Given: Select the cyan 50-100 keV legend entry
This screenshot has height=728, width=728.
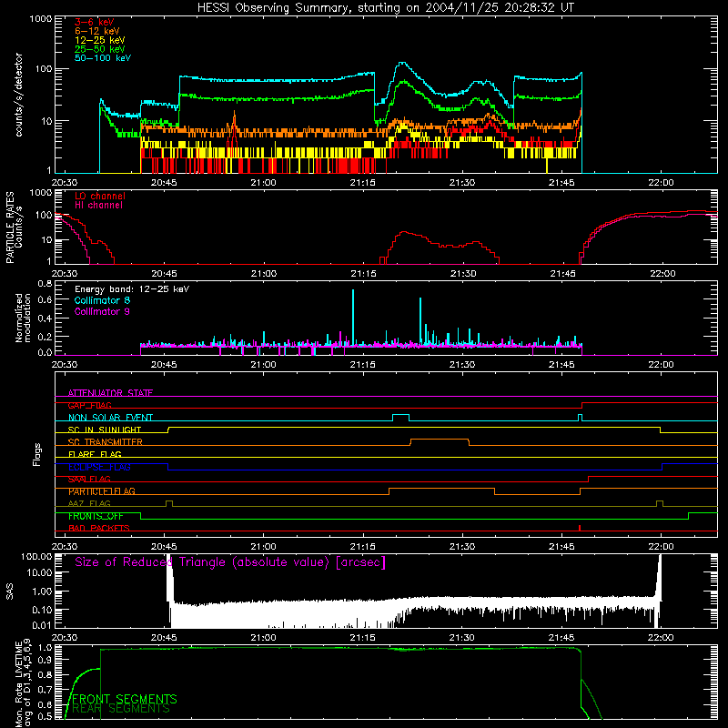Looking at the screenshot, I should (103, 58).
